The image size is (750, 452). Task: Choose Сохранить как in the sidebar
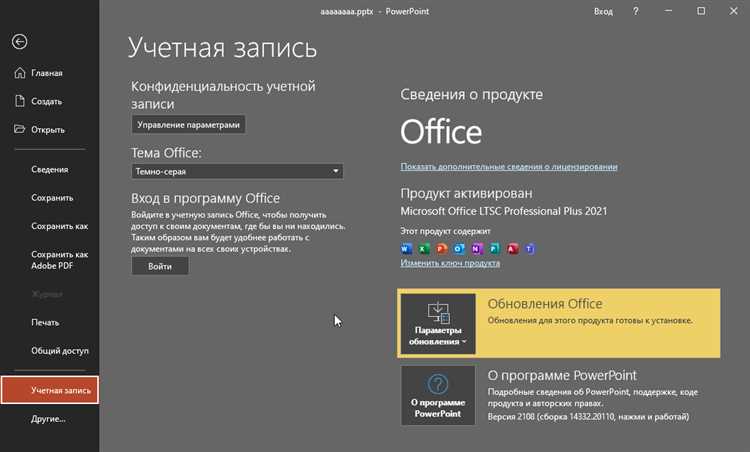(x=59, y=226)
